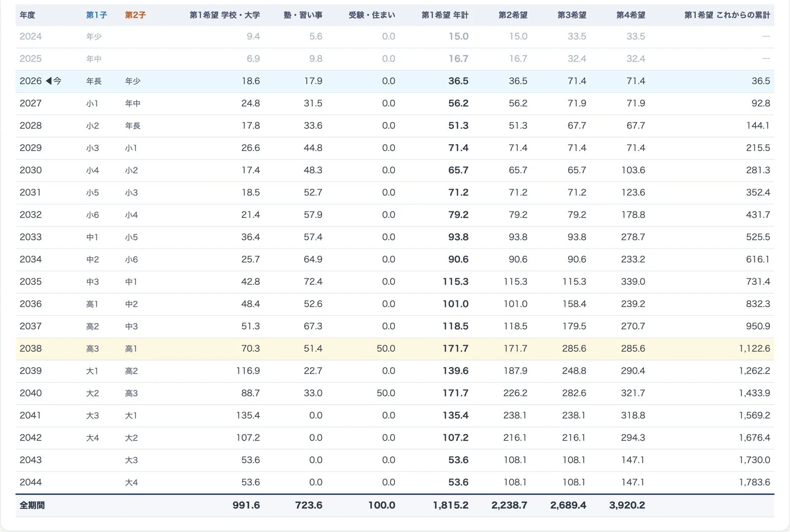Click 226.2 第2希望 value in 2040
The height and width of the screenshot is (532, 790).
[515, 393]
